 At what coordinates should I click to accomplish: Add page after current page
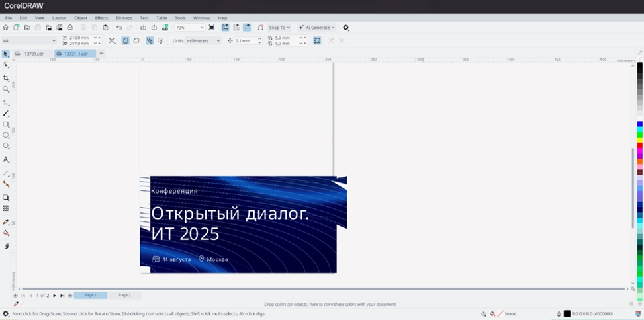pyautogui.click(x=70, y=296)
